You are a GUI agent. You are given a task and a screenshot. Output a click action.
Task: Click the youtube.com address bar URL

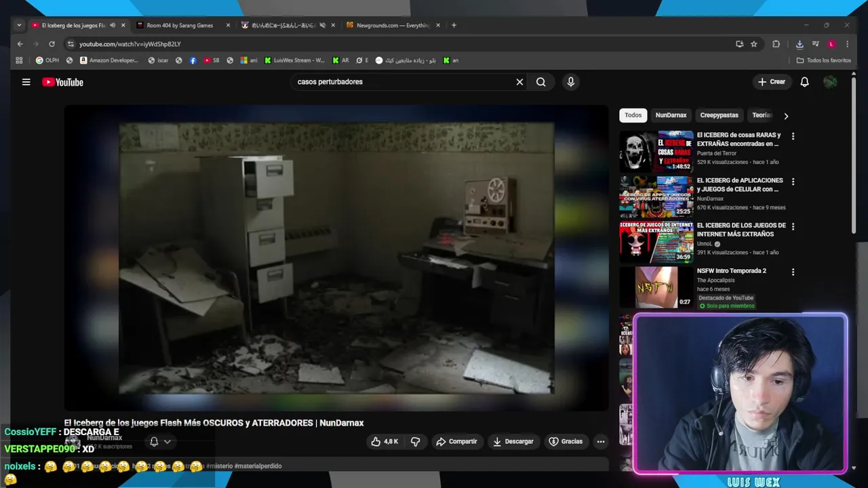130,44
